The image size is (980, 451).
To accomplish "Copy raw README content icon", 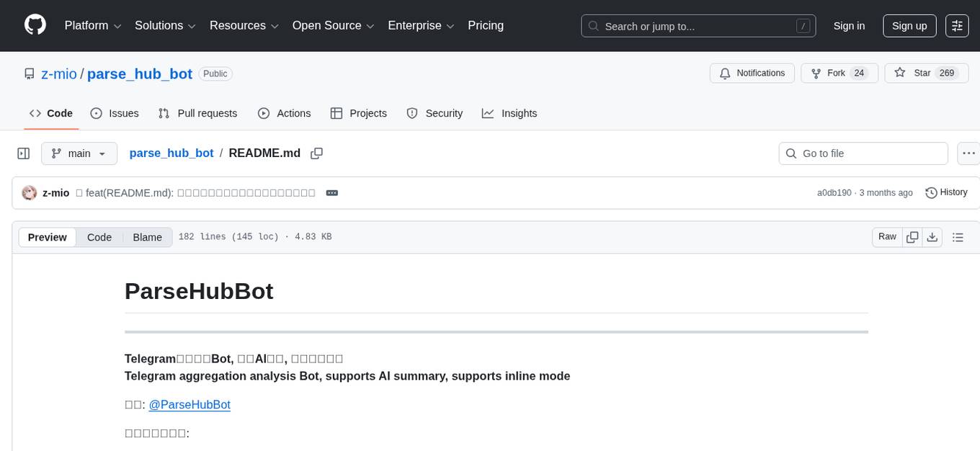I will 912,236.
